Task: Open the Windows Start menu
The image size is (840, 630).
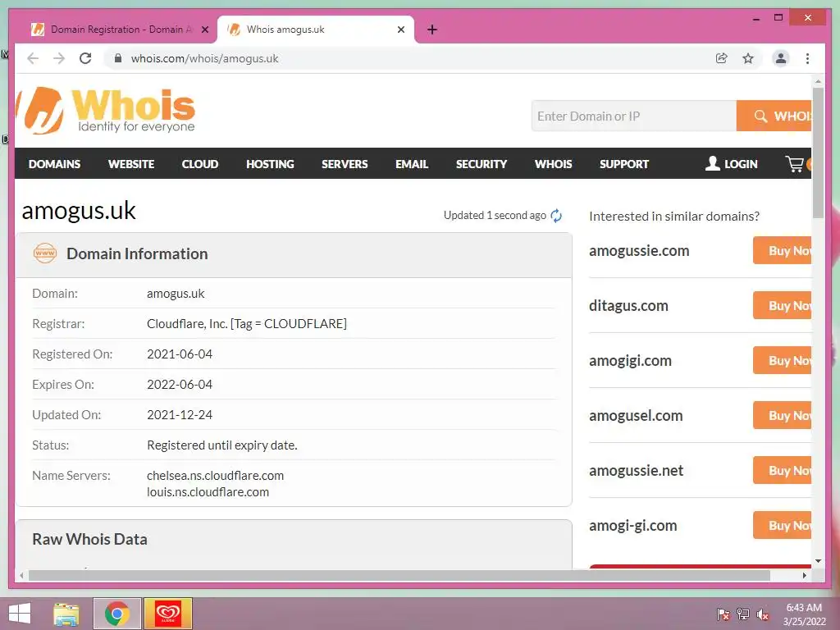Action: [20, 614]
